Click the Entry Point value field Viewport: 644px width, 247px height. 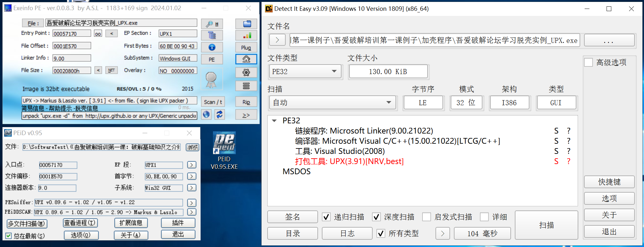[x=72, y=34]
